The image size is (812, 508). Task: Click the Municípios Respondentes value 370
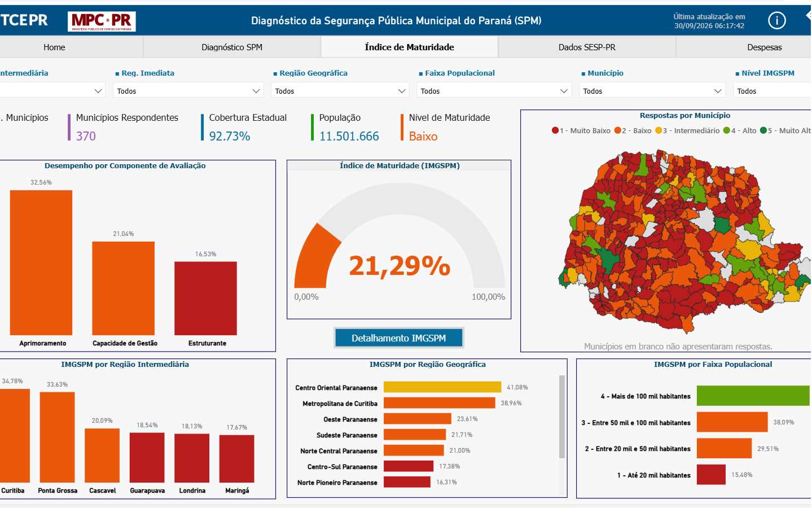[86, 136]
